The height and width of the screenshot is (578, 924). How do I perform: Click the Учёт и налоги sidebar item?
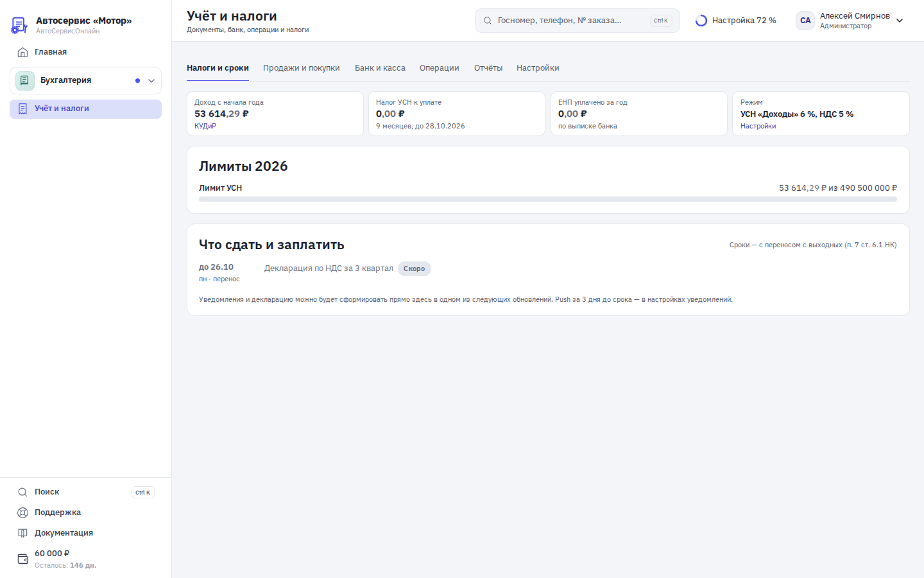click(85, 109)
